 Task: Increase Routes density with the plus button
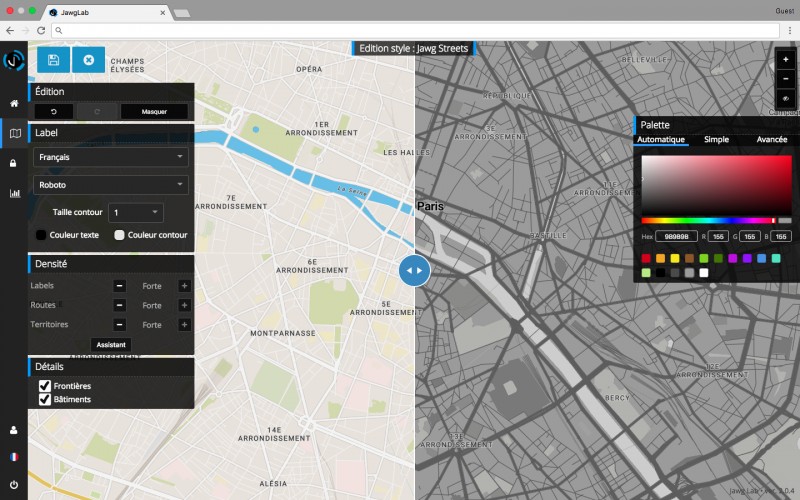184,305
